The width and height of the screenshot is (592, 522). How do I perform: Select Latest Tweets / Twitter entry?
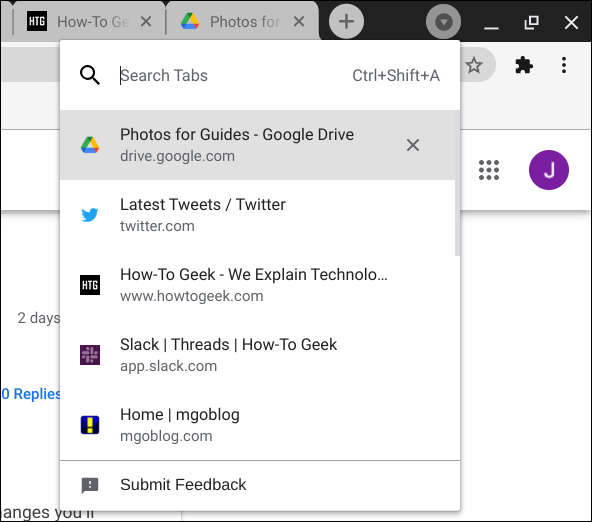(x=258, y=215)
